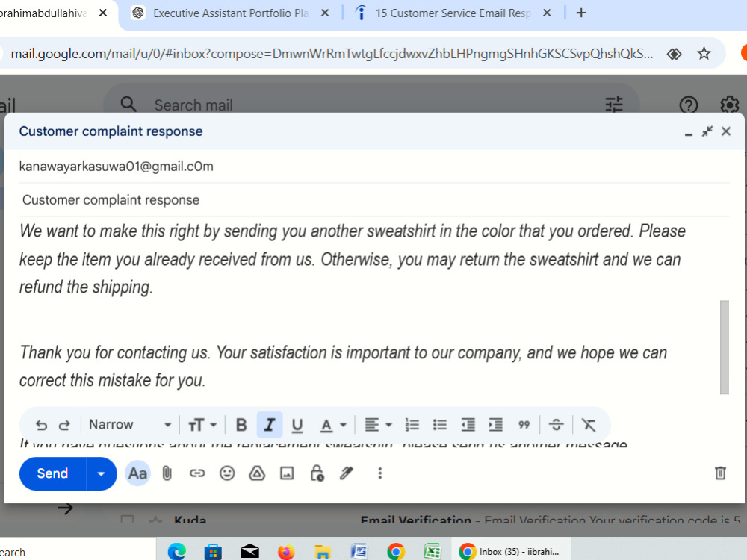Toggle italic formatting
This screenshot has height=560, width=747.
(x=270, y=425)
